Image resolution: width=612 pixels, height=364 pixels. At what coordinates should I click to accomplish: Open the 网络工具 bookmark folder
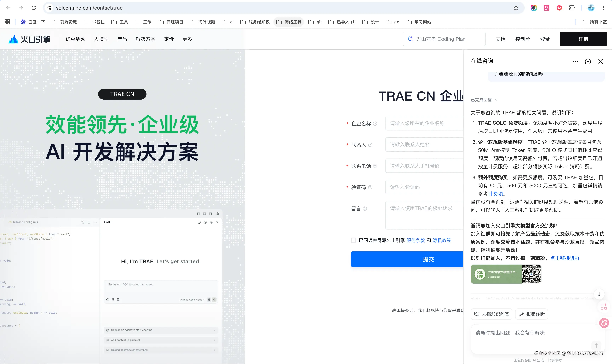pyautogui.click(x=289, y=22)
